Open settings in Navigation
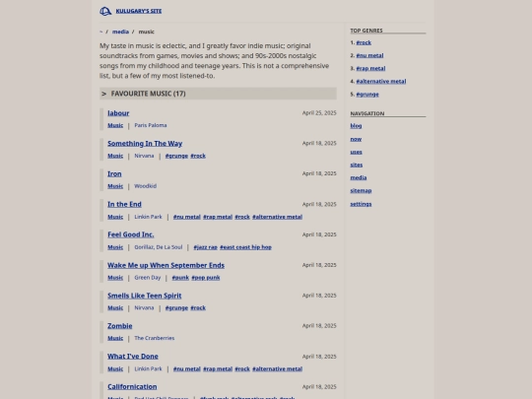532x399 pixels. pos(361,204)
